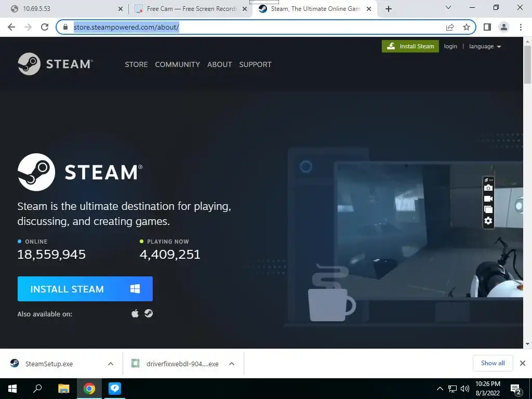The height and width of the screenshot is (399, 532).
Task: Click the Steam logo in the site header
Action: tap(55, 64)
